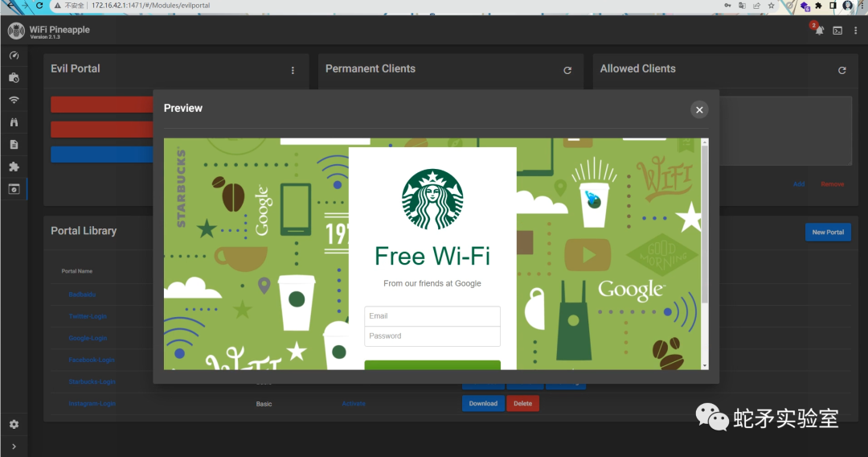Click the browser reload button
The image size is (868, 457).
[39, 6]
